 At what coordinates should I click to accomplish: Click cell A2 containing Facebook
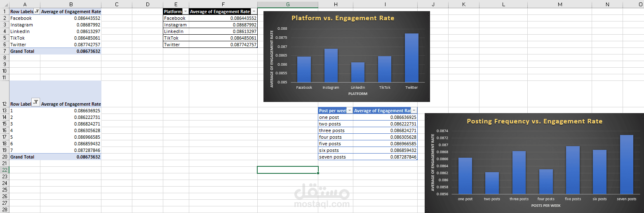[25, 18]
